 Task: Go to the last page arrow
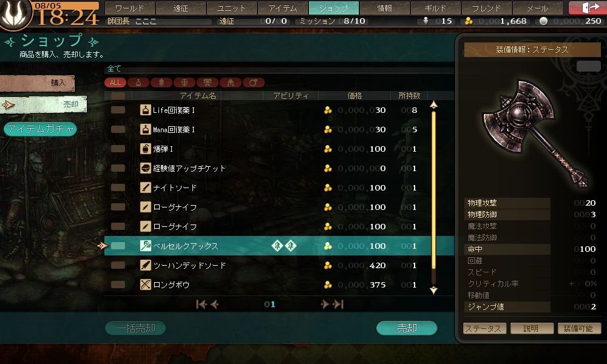coord(338,305)
